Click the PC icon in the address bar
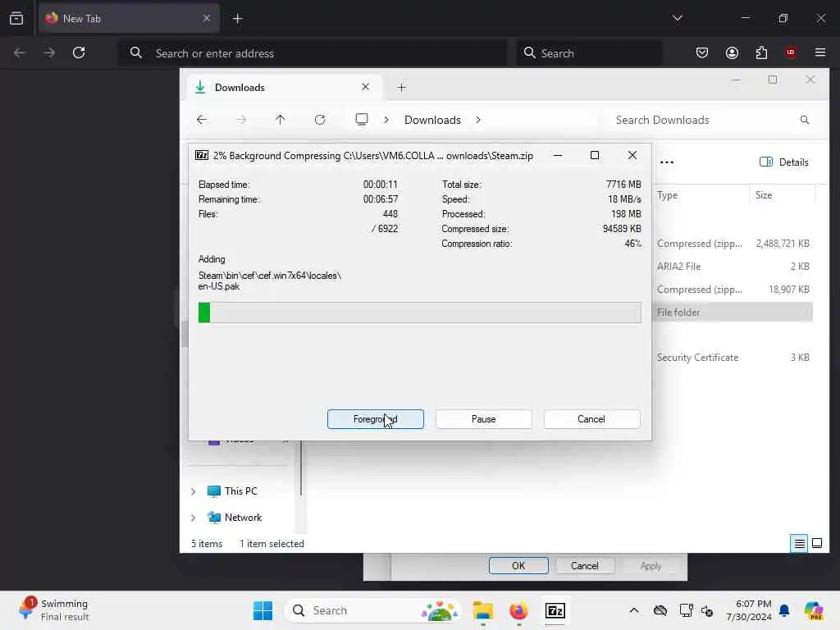Image resolution: width=840 pixels, height=630 pixels. (x=362, y=119)
